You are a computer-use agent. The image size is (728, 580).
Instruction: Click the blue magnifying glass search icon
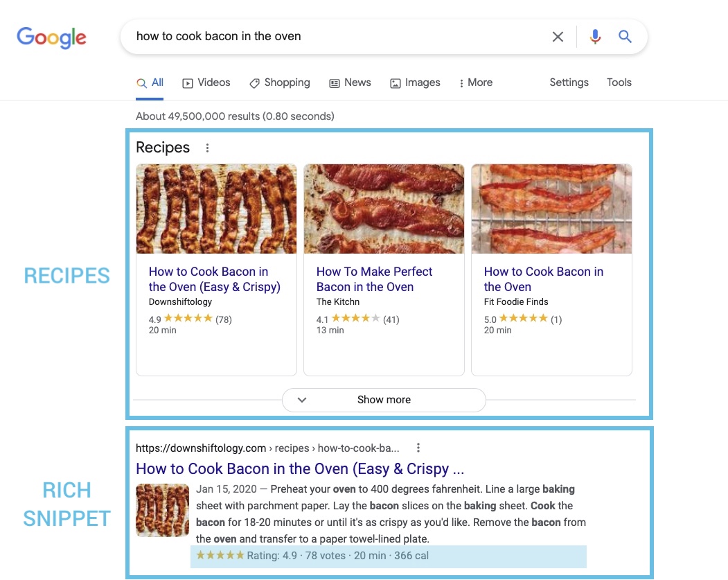(625, 36)
